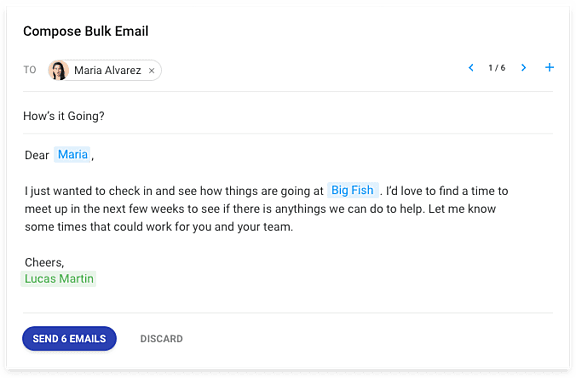Select the Maria first-name merge tag
The image size is (576, 378).
[x=72, y=154]
